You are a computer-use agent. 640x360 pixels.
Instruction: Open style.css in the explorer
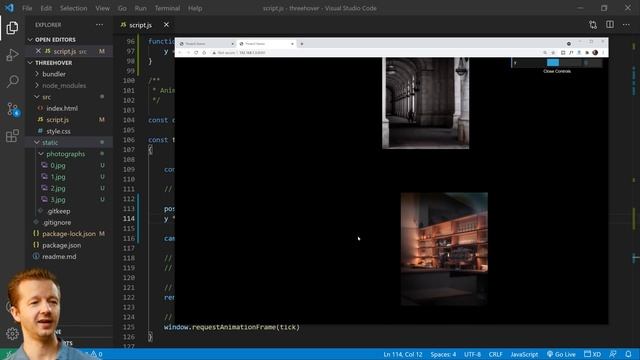pos(58,131)
